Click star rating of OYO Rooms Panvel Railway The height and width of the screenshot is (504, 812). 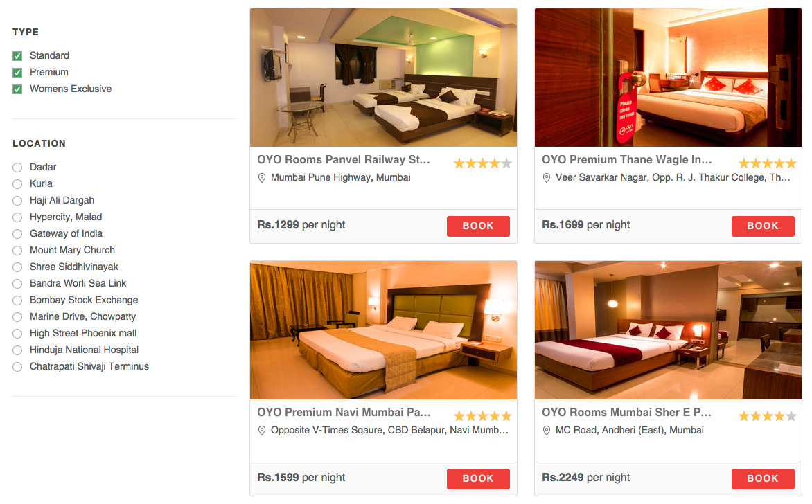click(483, 163)
